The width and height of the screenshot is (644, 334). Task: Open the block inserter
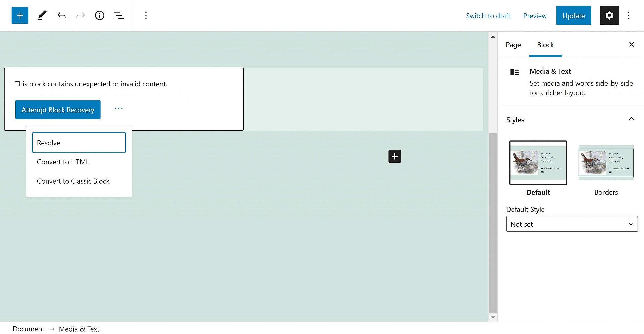point(20,15)
